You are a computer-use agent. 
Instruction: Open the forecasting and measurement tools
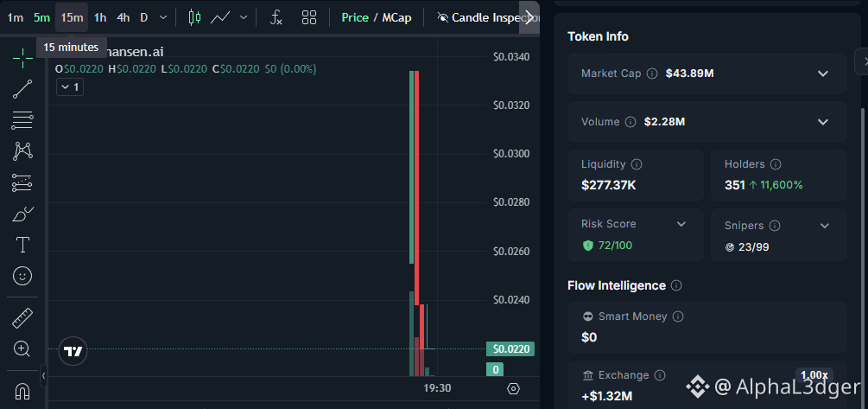22,182
